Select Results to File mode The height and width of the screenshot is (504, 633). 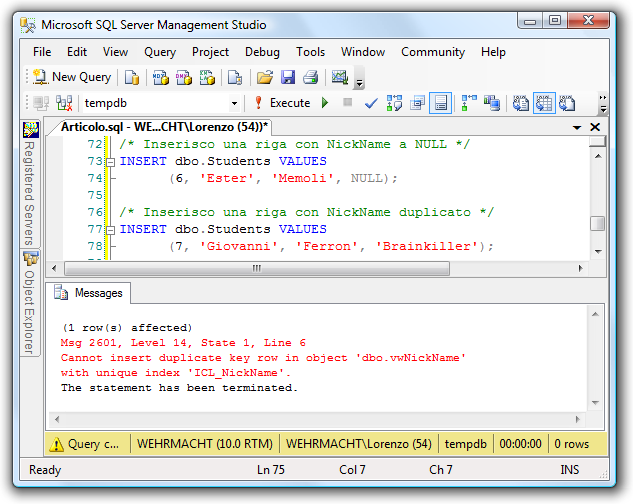pyautogui.click(x=567, y=103)
